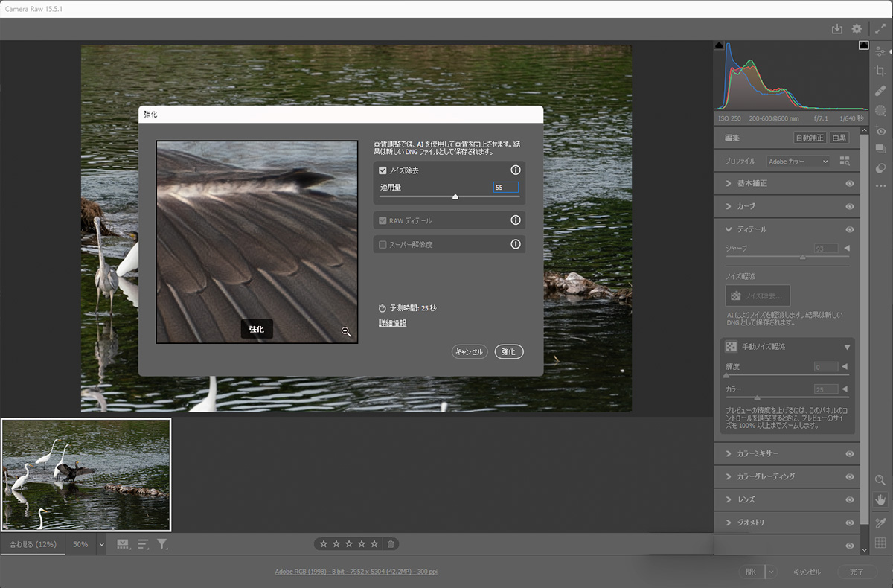Click the 強化 button in the dialog
Image resolution: width=893 pixels, height=588 pixels.
pos(509,351)
